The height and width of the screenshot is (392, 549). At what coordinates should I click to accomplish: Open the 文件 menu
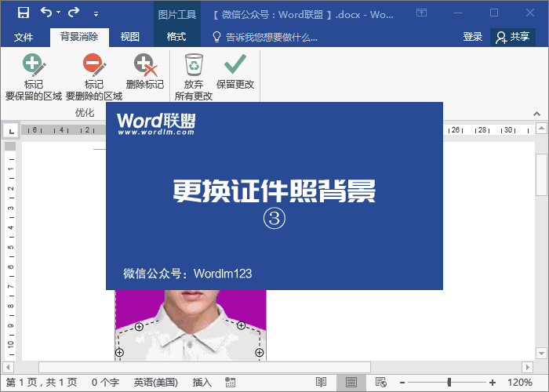24,37
